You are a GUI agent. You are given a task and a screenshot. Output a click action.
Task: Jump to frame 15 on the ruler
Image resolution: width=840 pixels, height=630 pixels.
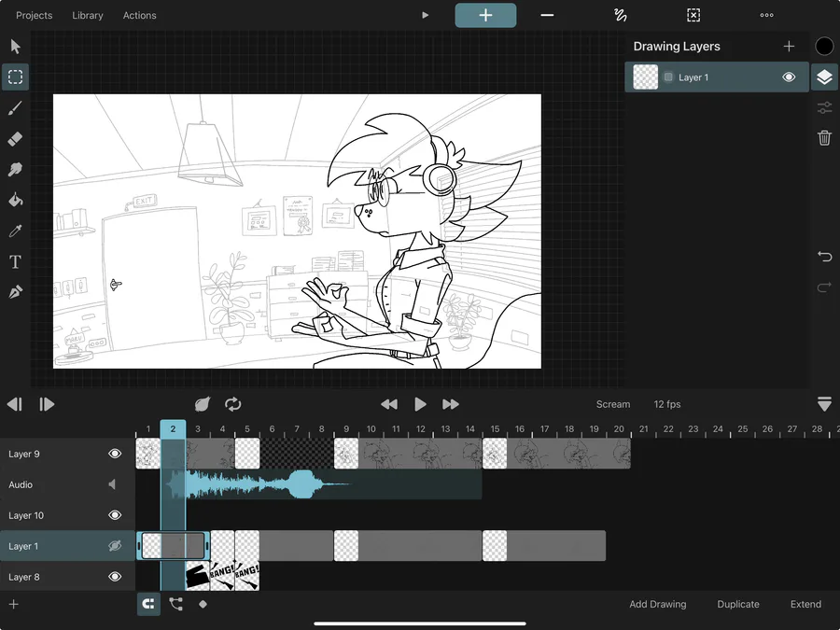click(495, 429)
